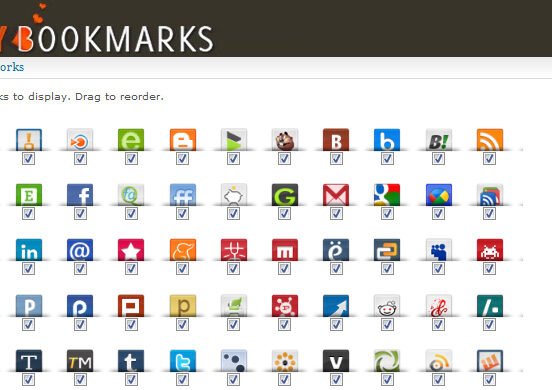The width and height of the screenshot is (552, 390).
Task: Click the green lowercase e icon
Action: (131, 140)
